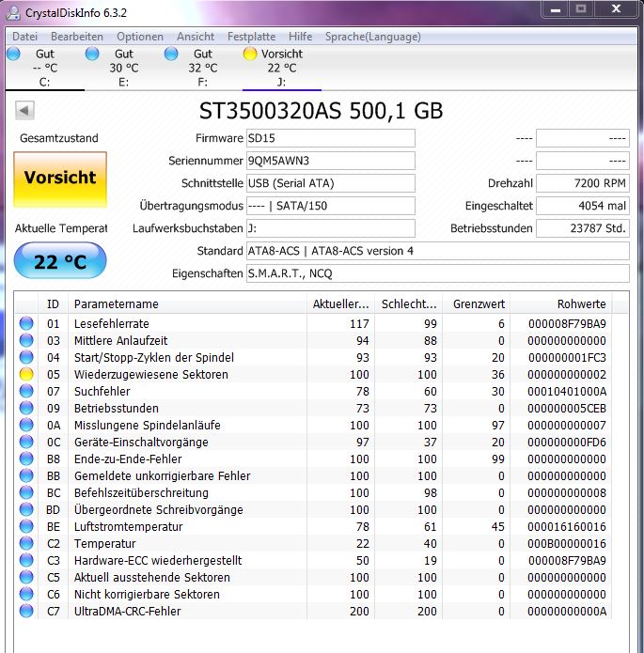Click the Seriennummer field 9QM5AWN3
This screenshot has width=644, height=653.
coord(331,161)
